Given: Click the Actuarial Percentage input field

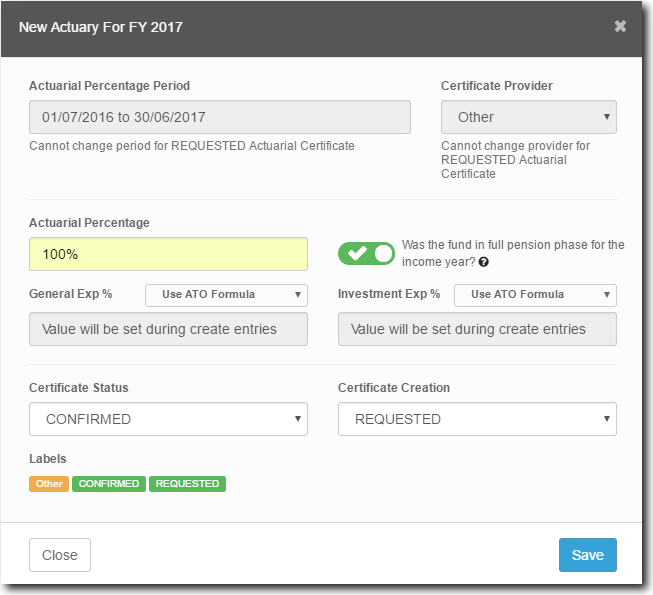Looking at the screenshot, I should pyautogui.click(x=168, y=254).
